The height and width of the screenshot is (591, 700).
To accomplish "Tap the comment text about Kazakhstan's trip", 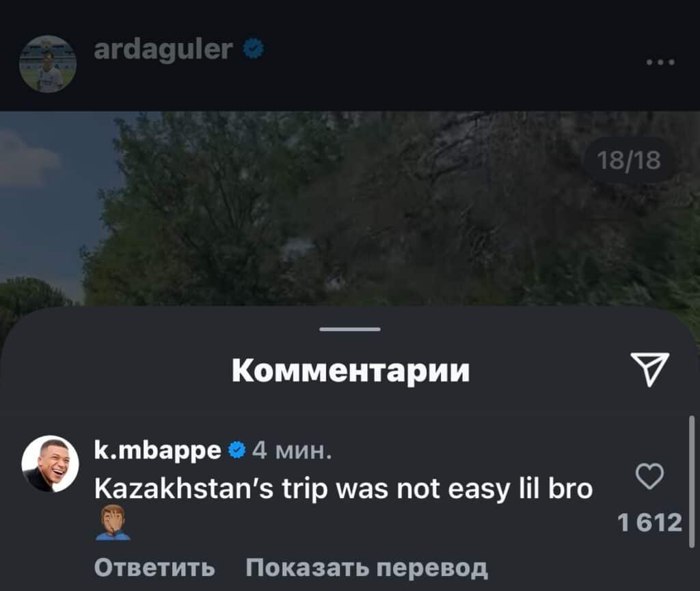I will [343, 489].
